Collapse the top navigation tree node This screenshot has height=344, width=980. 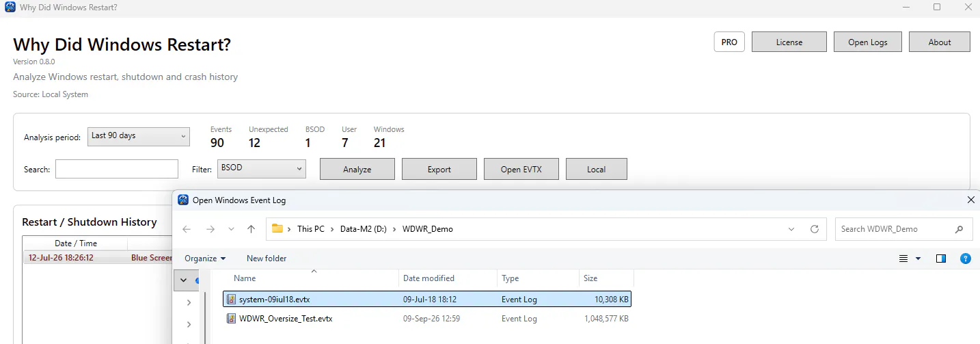click(x=184, y=280)
